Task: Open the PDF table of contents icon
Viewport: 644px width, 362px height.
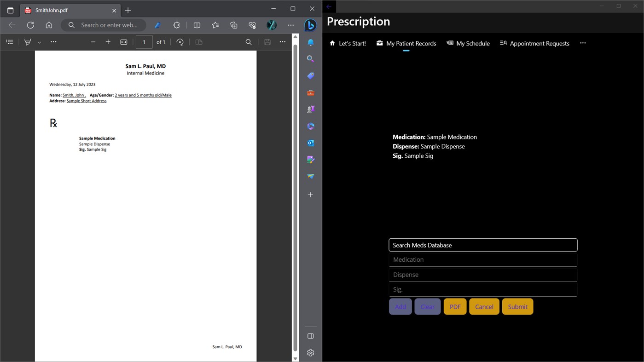Action: pyautogui.click(x=9, y=42)
